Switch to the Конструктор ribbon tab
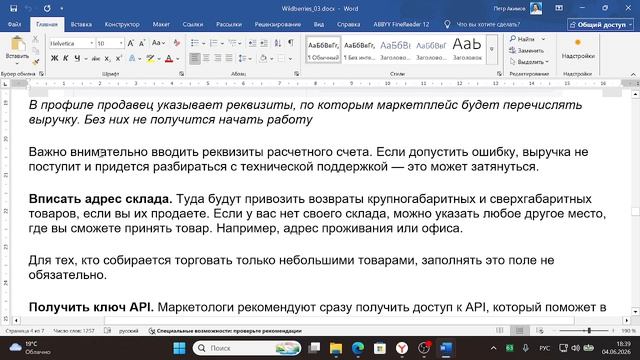Screen dimensions: 640x360 pyautogui.click(x=122, y=24)
